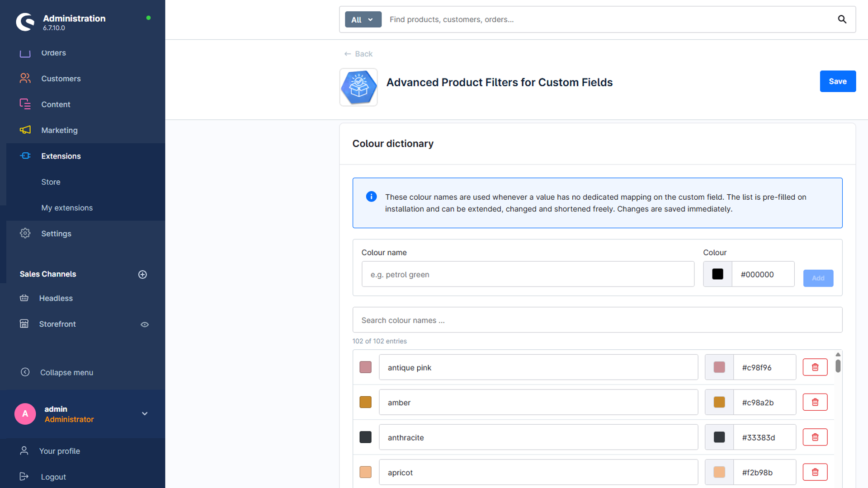The image size is (868, 488).
Task: Click the Save button
Action: click(838, 81)
